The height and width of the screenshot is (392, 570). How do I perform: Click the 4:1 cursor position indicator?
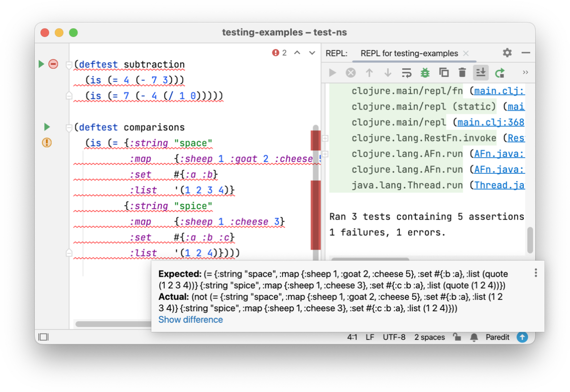(352, 337)
